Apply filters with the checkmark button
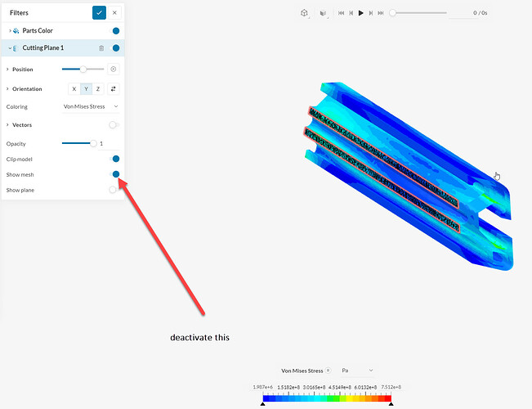The height and width of the screenshot is (409, 532). [99, 13]
